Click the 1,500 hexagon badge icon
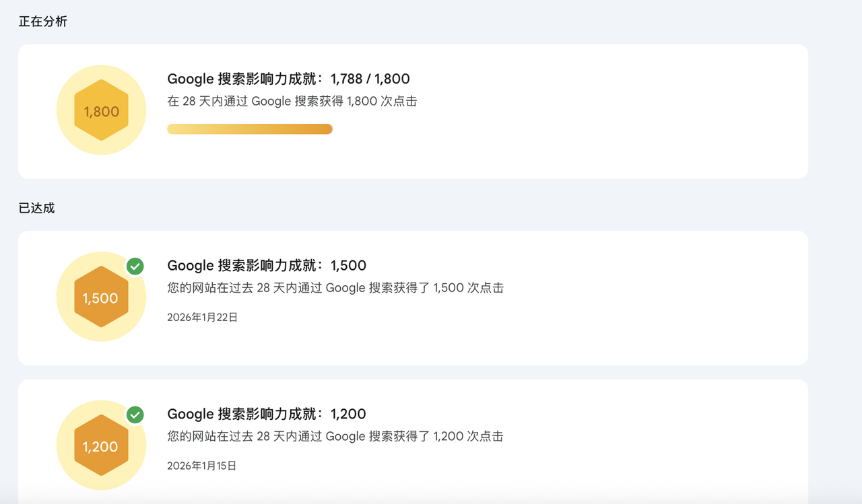The image size is (862, 504). [101, 297]
